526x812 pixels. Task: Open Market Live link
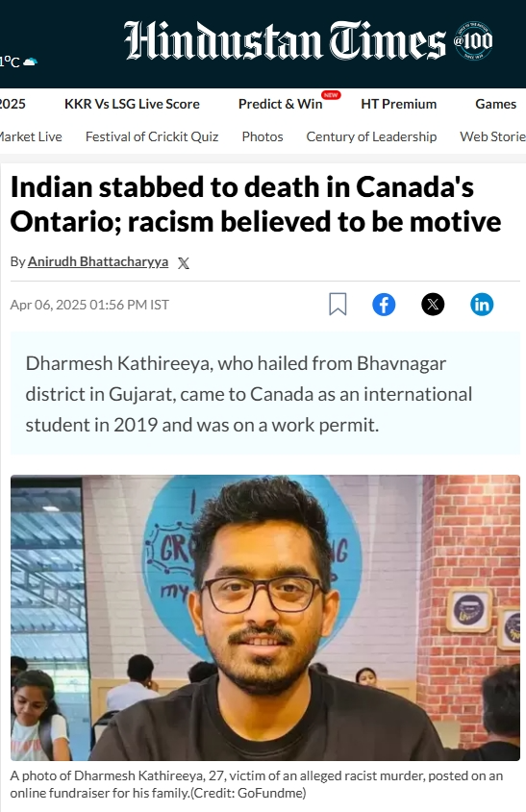pos(31,136)
